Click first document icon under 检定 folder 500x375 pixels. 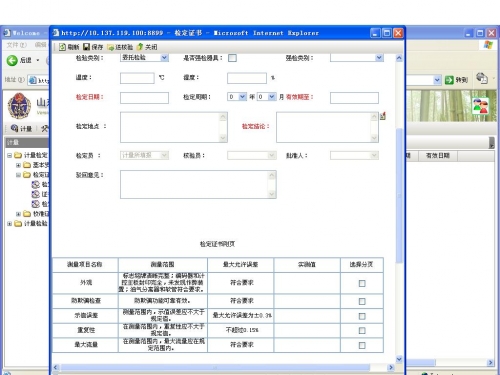tap(36, 184)
